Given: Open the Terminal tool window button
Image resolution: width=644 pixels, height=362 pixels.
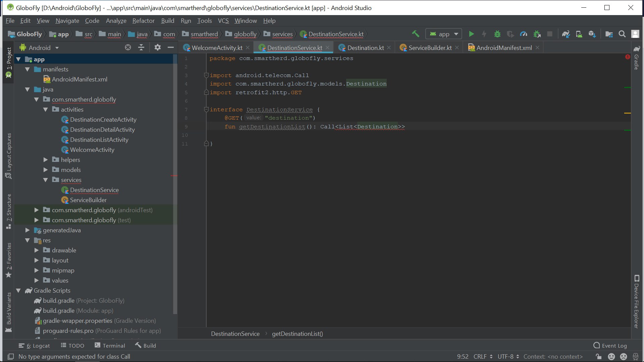Looking at the screenshot, I should click(110, 346).
